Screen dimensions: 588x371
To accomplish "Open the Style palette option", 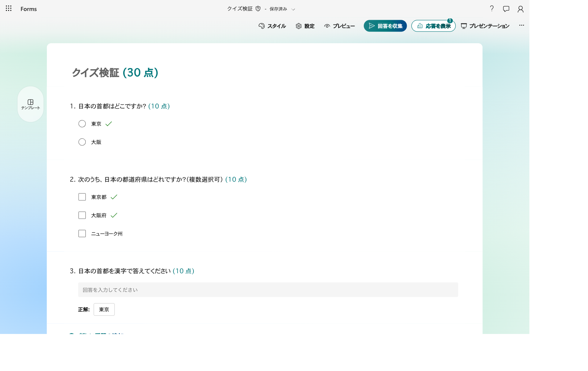I will [x=272, y=26].
